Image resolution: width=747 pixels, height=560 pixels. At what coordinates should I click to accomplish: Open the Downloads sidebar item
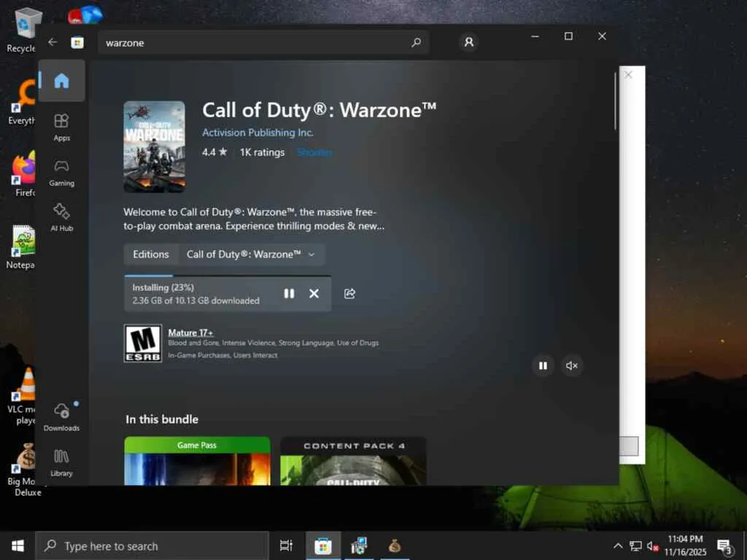coord(61,417)
